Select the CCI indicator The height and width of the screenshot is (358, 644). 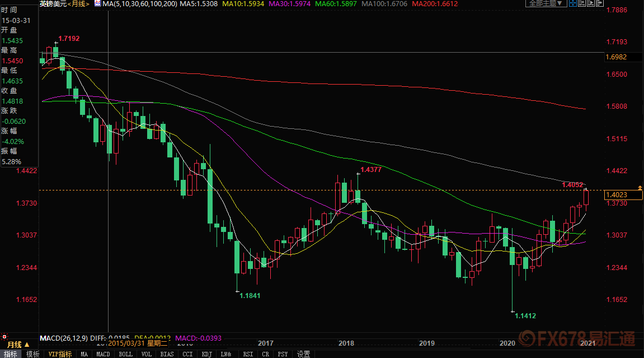click(187, 354)
